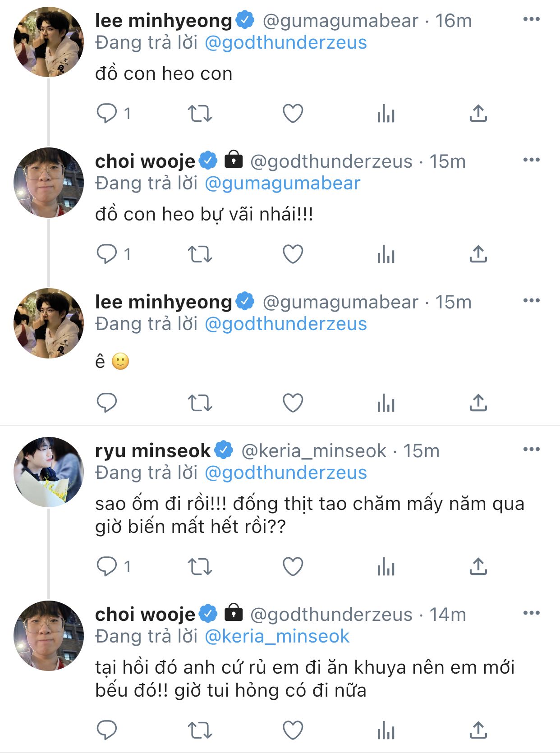The width and height of the screenshot is (560, 753).
Task: Open more options on choi wooje's 14m tweet
Action: (531, 613)
